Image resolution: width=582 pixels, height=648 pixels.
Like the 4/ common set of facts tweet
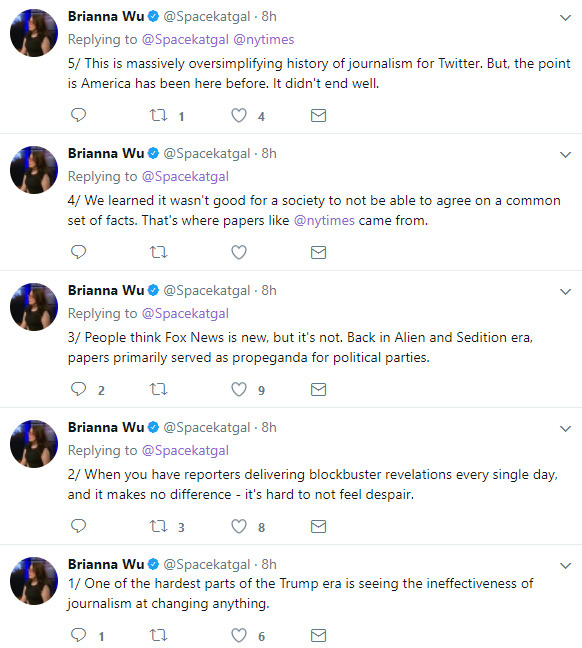239,252
